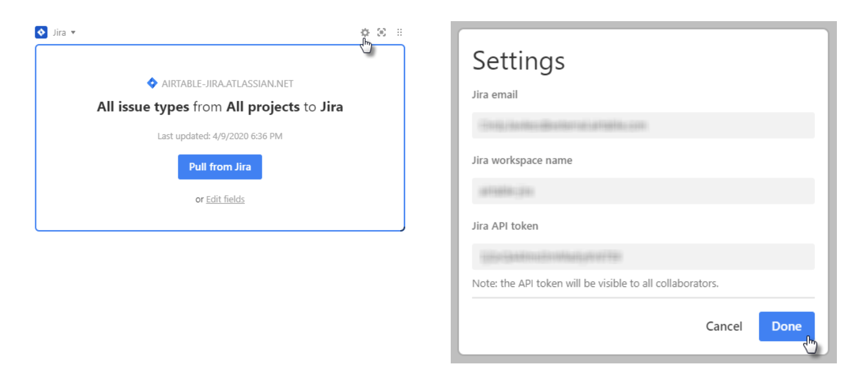Viewport: 868px width, 391px height.
Task: Cancel the Settings dialog
Action: click(x=724, y=326)
